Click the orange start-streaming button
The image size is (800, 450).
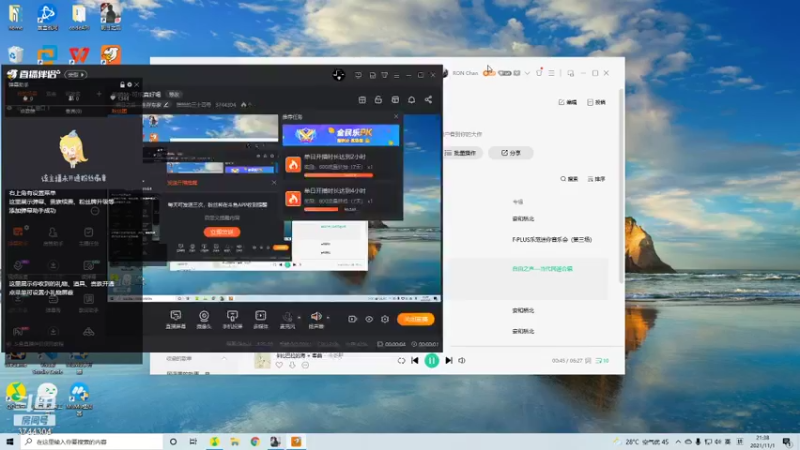pos(416,319)
